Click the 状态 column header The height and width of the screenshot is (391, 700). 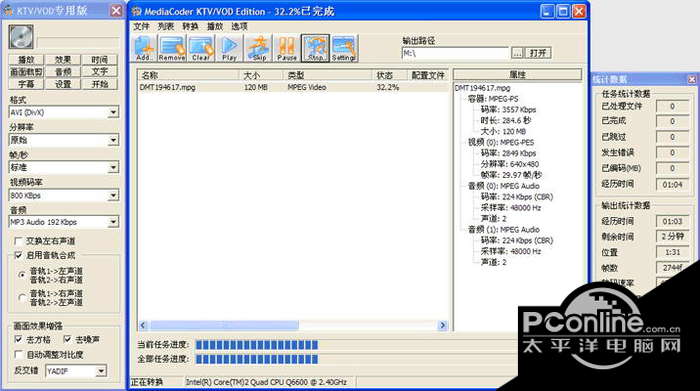[390, 75]
